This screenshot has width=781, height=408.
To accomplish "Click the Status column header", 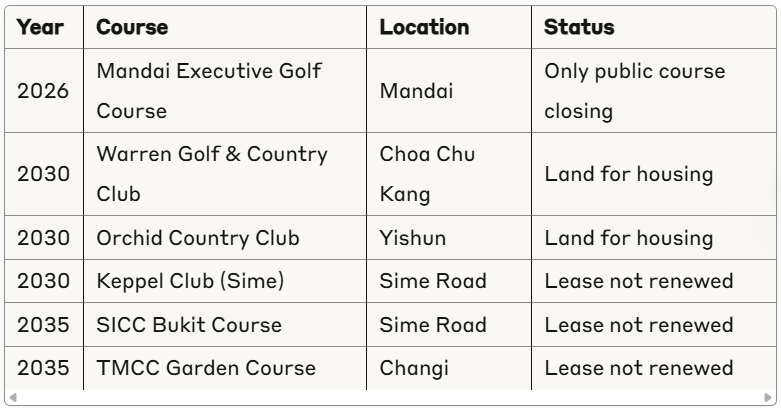I will click(x=579, y=27).
